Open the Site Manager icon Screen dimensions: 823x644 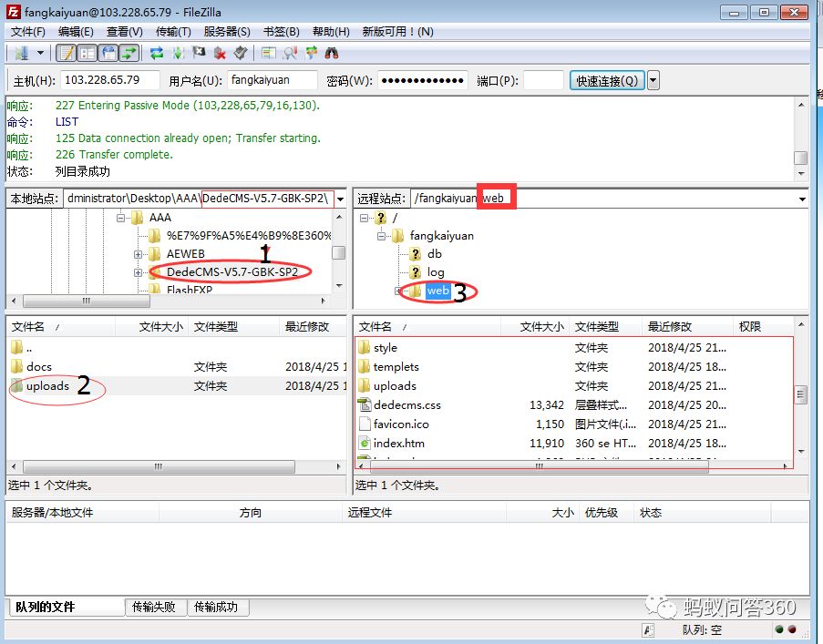pyautogui.click(x=22, y=53)
